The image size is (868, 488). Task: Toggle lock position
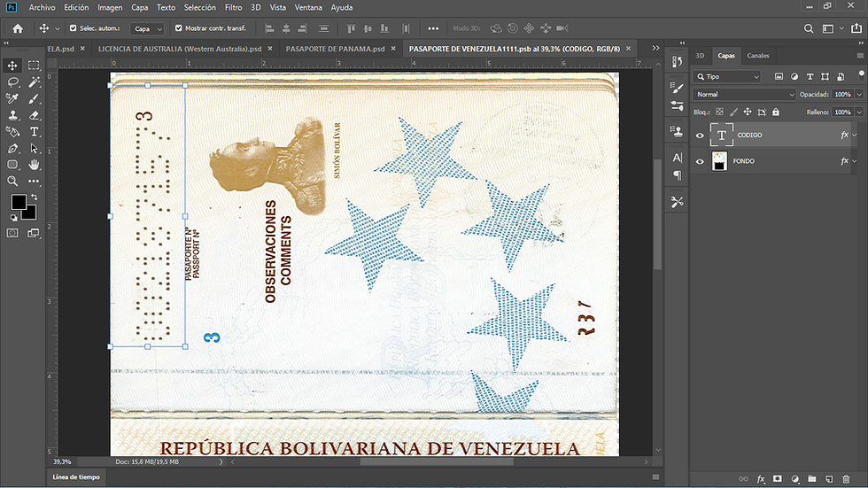(748, 112)
